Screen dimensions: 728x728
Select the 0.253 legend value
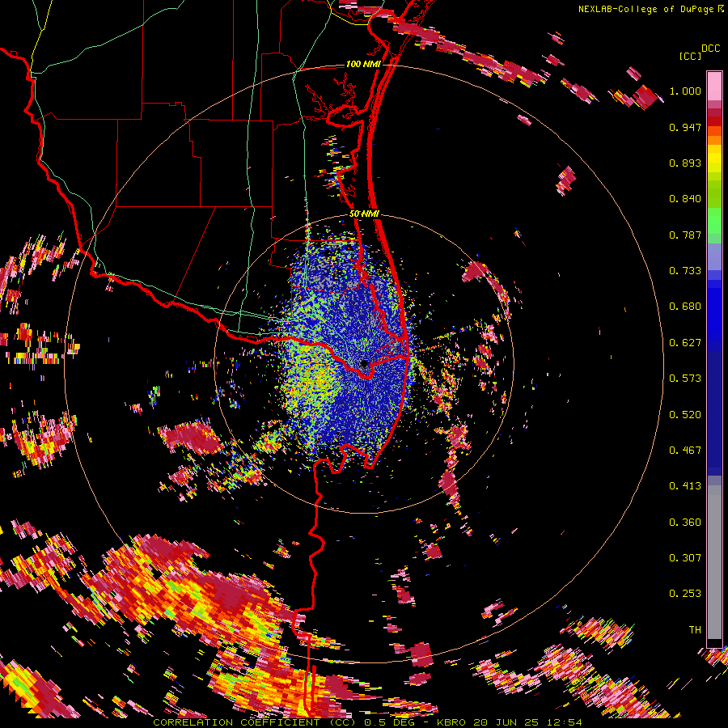click(685, 594)
